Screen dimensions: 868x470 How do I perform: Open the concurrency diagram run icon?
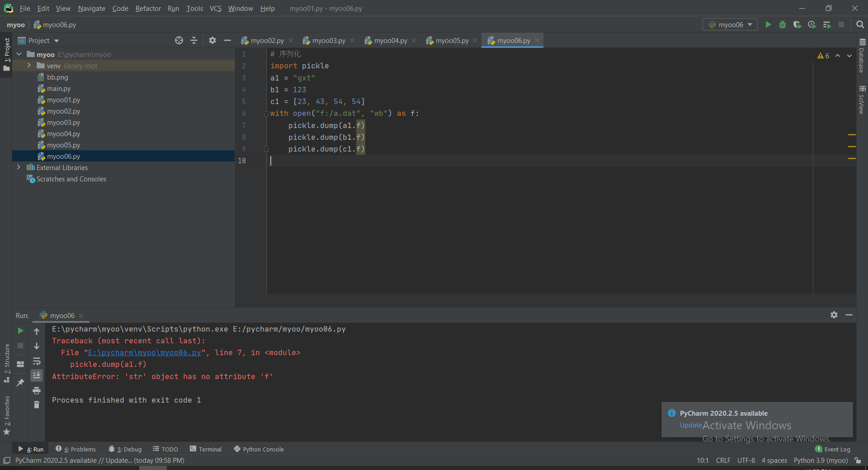click(x=827, y=24)
